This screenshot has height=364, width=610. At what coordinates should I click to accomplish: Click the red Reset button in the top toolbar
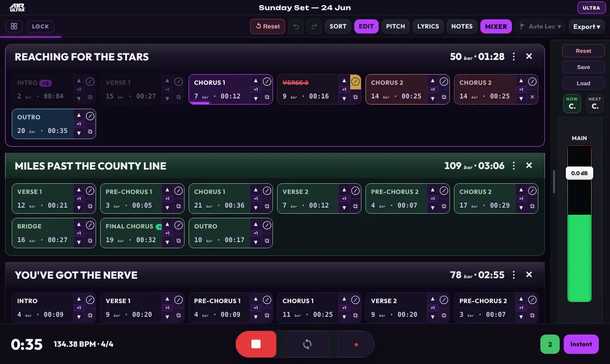pyautogui.click(x=267, y=26)
